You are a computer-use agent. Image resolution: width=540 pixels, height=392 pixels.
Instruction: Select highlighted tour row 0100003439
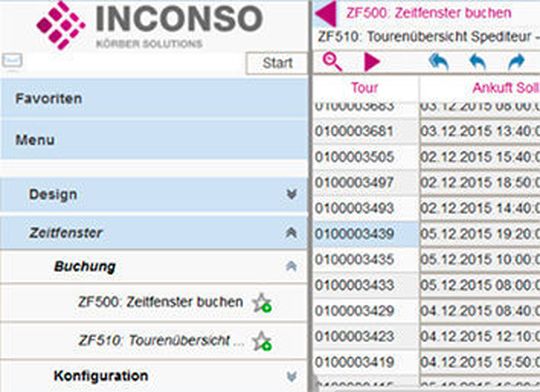(x=365, y=234)
